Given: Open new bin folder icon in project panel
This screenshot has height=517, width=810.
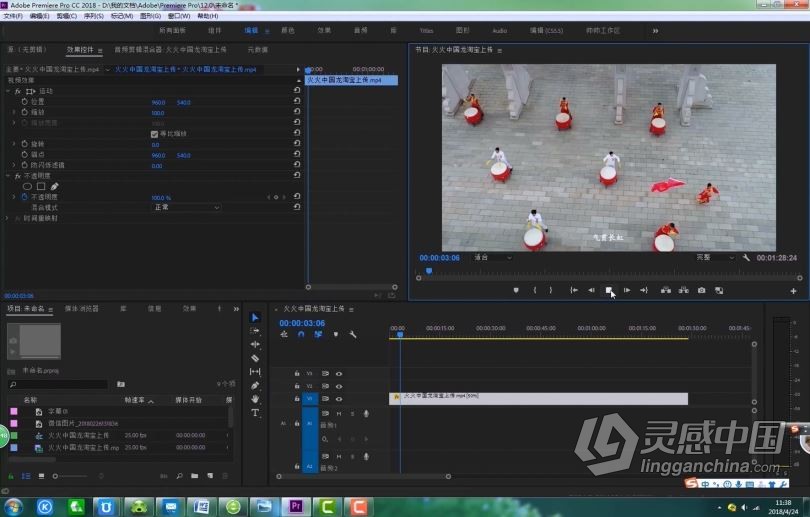Looking at the screenshot, I should tap(194, 476).
